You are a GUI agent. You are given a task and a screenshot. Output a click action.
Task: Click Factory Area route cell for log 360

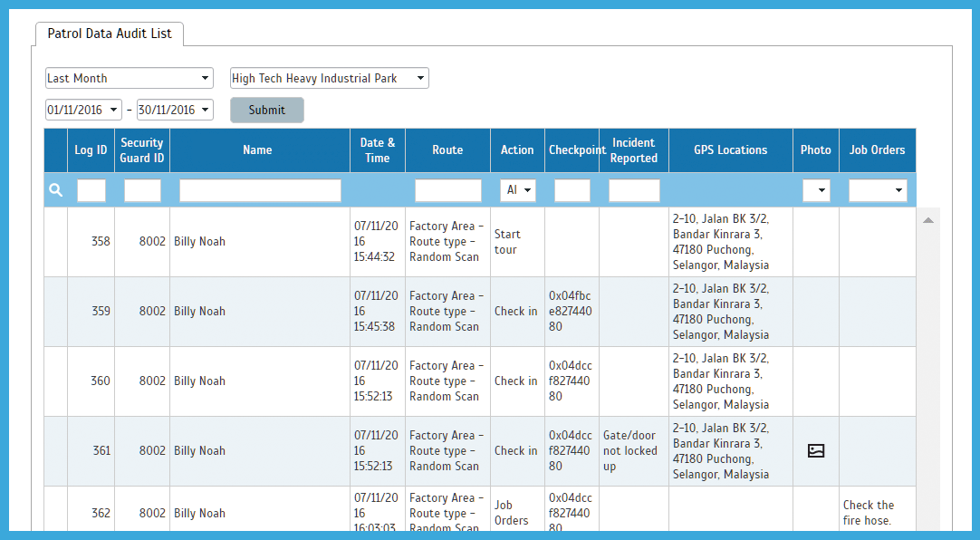pyautogui.click(x=447, y=381)
